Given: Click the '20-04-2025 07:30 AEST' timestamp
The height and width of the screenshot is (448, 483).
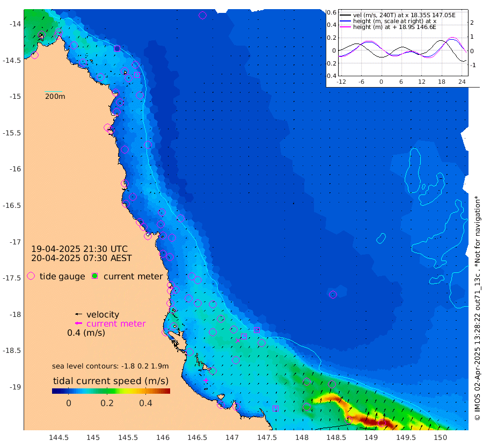Looking at the screenshot, I should 82,258.
